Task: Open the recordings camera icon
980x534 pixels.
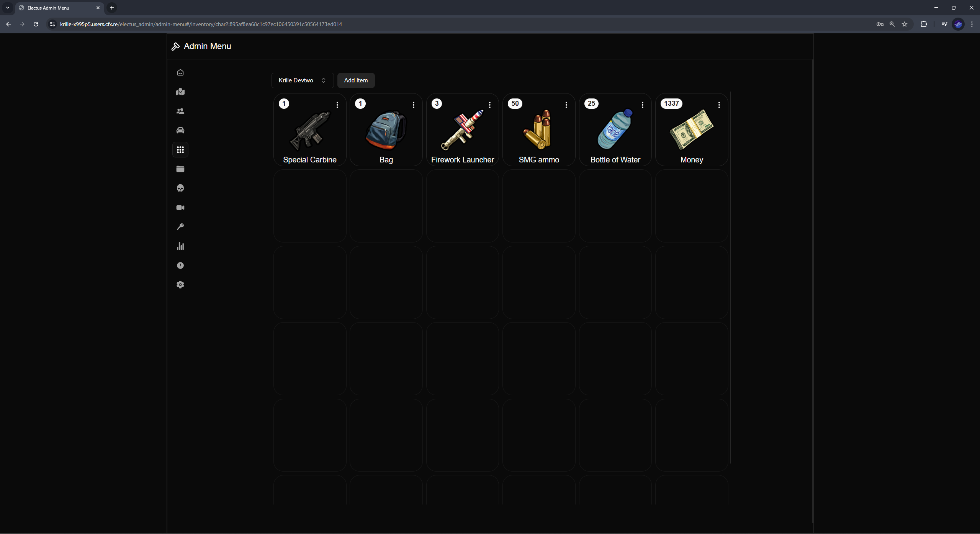Action: pyautogui.click(x=180, y=207)
